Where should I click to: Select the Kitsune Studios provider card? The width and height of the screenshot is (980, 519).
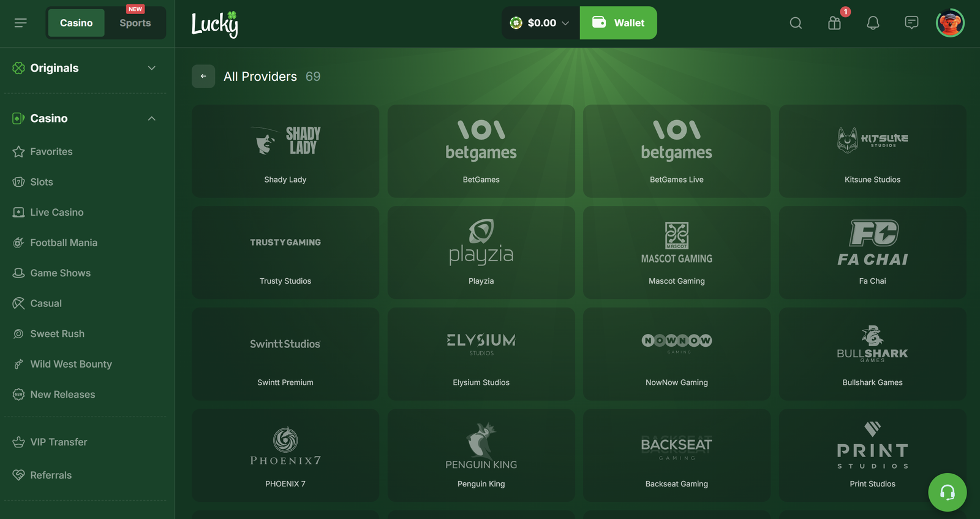(873, 151)
